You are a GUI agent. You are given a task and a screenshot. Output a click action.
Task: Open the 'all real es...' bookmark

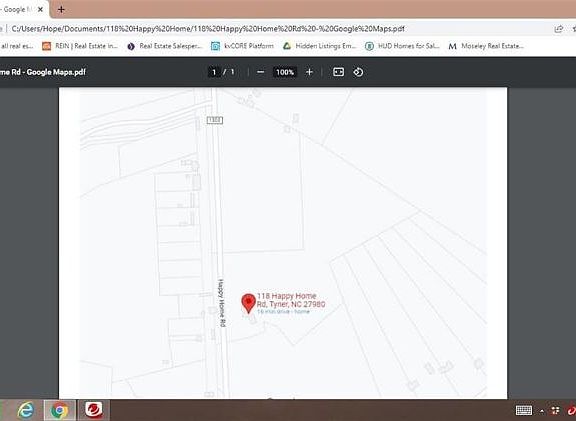click(17, 46)
